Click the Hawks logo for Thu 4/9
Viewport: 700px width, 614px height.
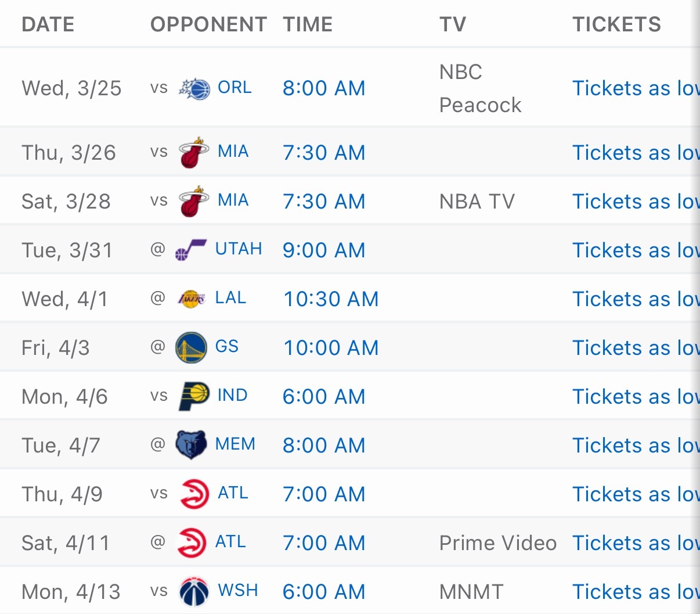[x=194, y=494]
